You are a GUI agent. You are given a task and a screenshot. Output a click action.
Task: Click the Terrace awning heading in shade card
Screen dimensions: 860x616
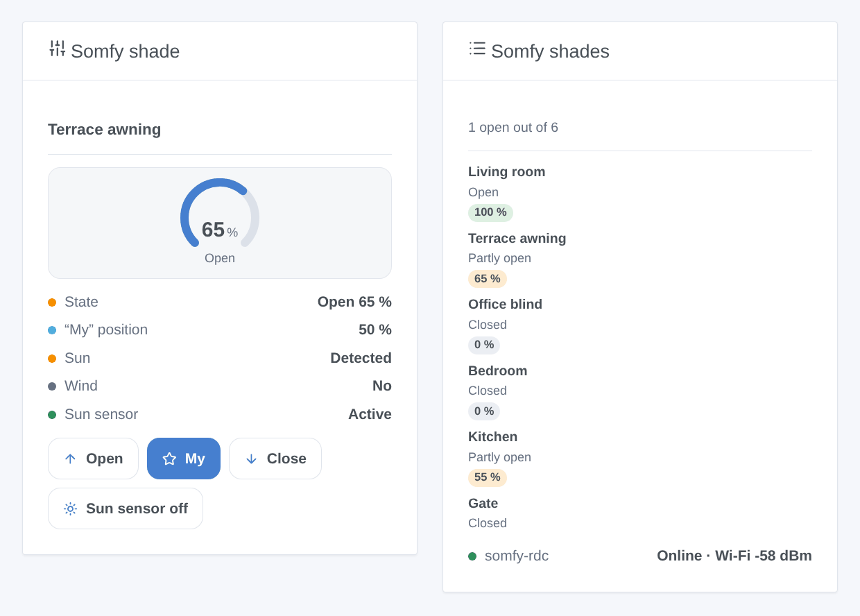[105, 130]
